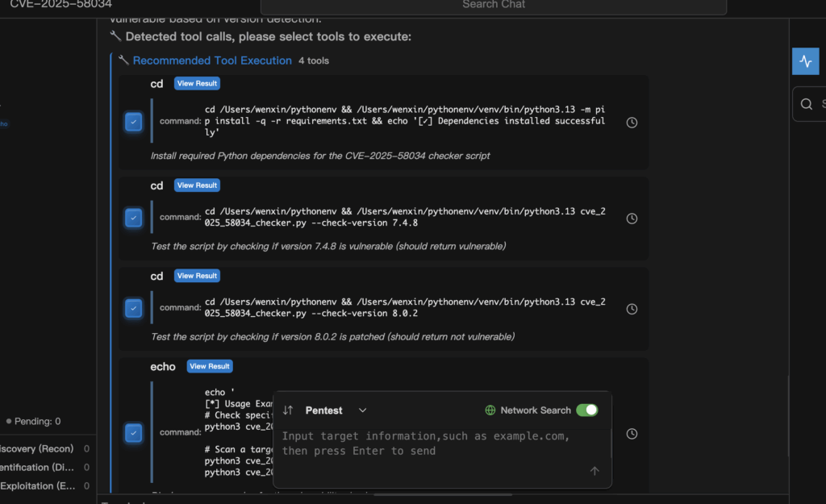Disable the Network Search toggle
This screenshot has width=826, height=504.
click(586, 410)
